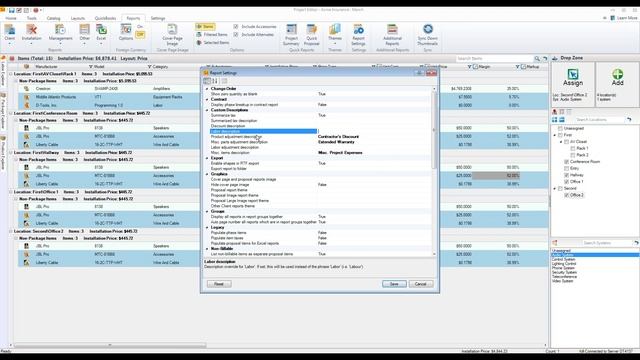Collapse the First location tree node

tap(555, 135)
